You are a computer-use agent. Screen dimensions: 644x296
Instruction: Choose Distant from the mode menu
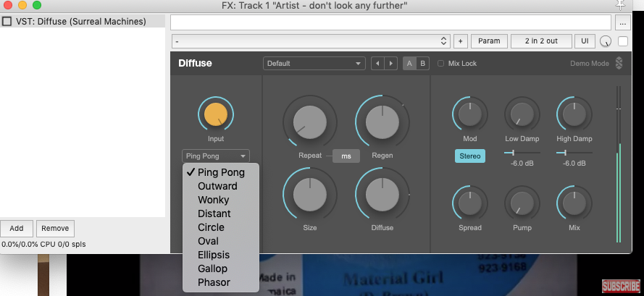click(221, 213)
